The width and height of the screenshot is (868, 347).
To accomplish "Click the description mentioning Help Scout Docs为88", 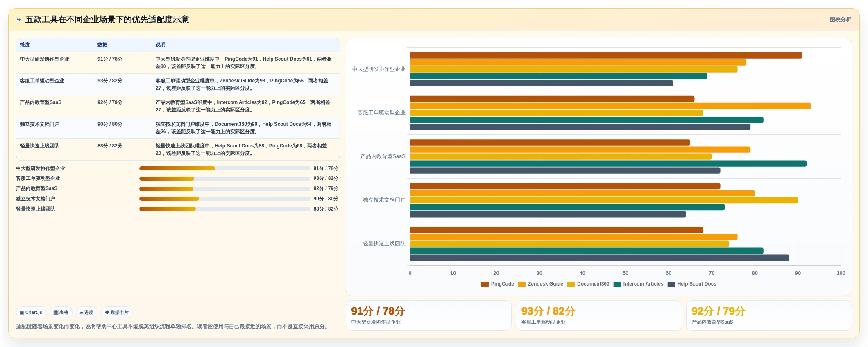I will (x=241, y=150).
